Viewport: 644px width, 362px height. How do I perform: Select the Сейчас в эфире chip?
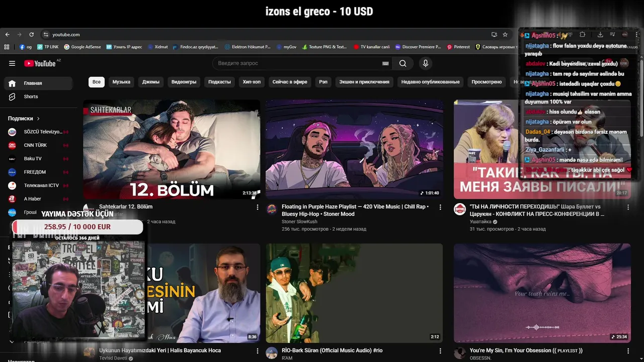(290, 82)
